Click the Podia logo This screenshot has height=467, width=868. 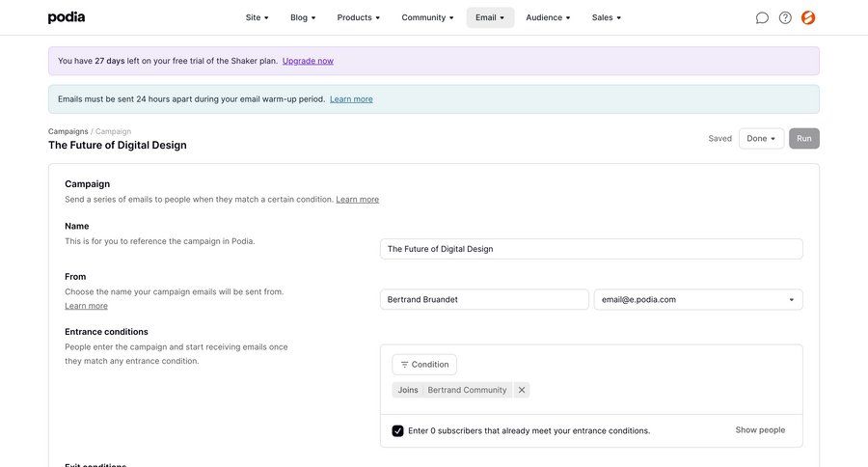tap(67, 17)
